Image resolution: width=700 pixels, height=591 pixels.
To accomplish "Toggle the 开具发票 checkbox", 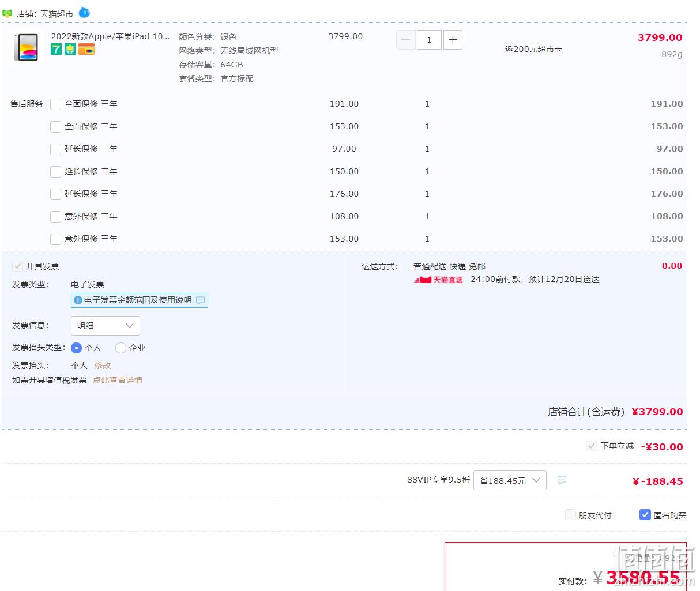I will click(17, 266).
